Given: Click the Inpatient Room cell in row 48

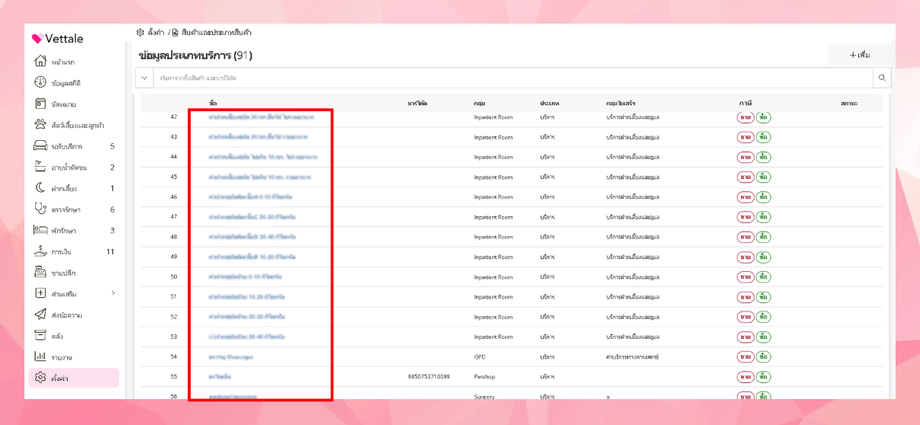Looking at the screenshot, I should pyautogui.click(x=493, y=237).
